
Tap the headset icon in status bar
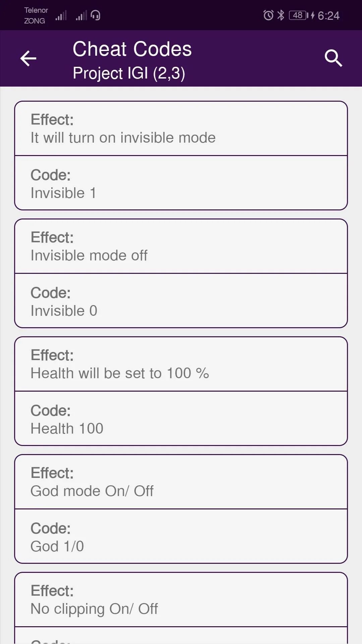pos(96,15)
